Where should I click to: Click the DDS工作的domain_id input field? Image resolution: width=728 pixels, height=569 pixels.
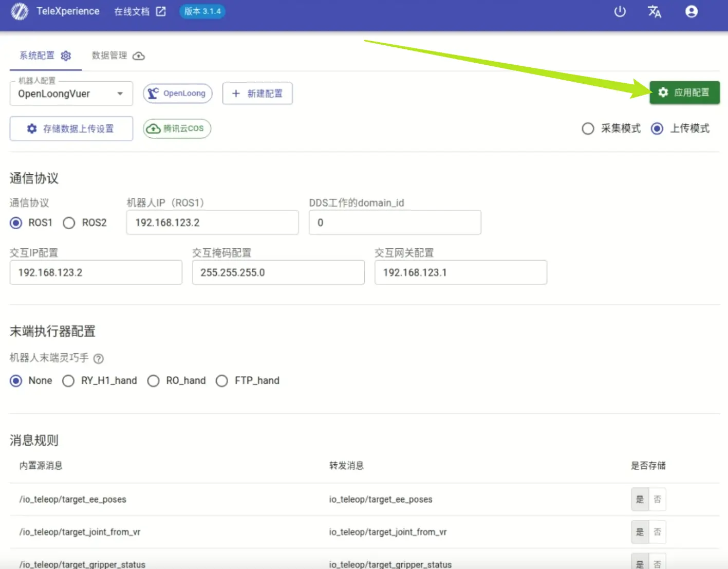click(x=395, y=223)
